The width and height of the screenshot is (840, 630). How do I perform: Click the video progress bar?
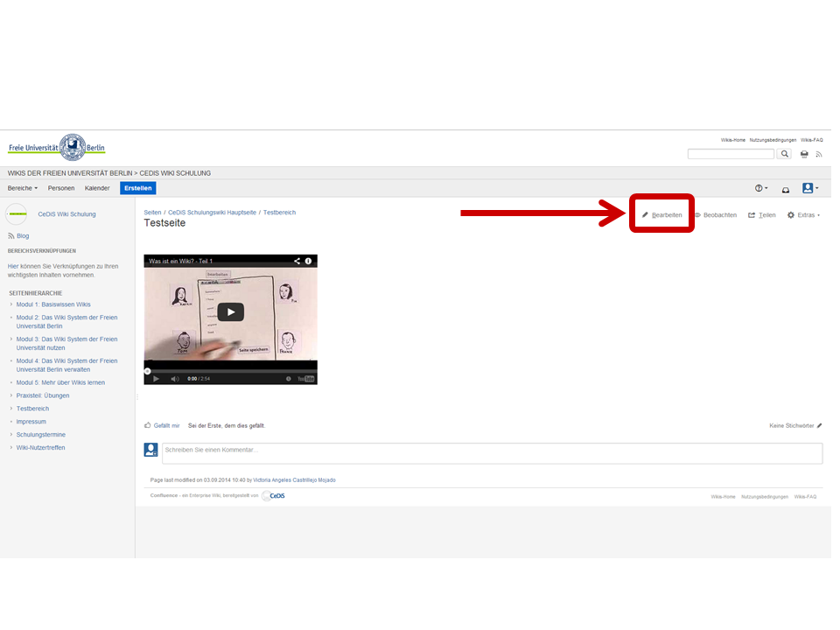(x=230, y=371)
